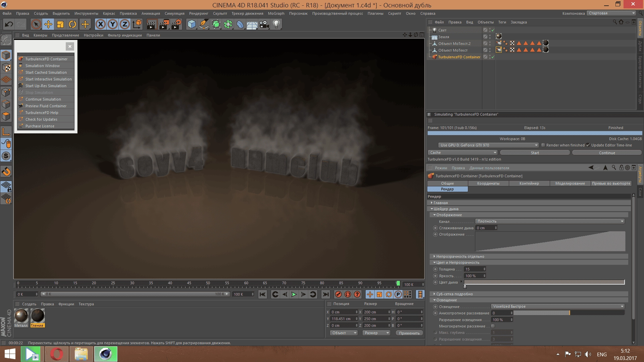This screenshot has height=362, width=644.
Task: Toggle Render when finished checkbox
Action: point(543,145)
